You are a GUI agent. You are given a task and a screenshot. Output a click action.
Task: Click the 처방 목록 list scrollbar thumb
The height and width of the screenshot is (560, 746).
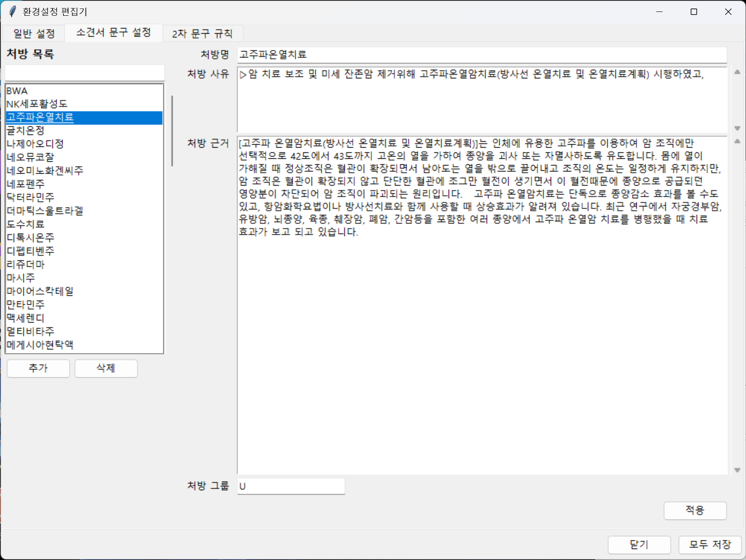(x=172, y=131)
